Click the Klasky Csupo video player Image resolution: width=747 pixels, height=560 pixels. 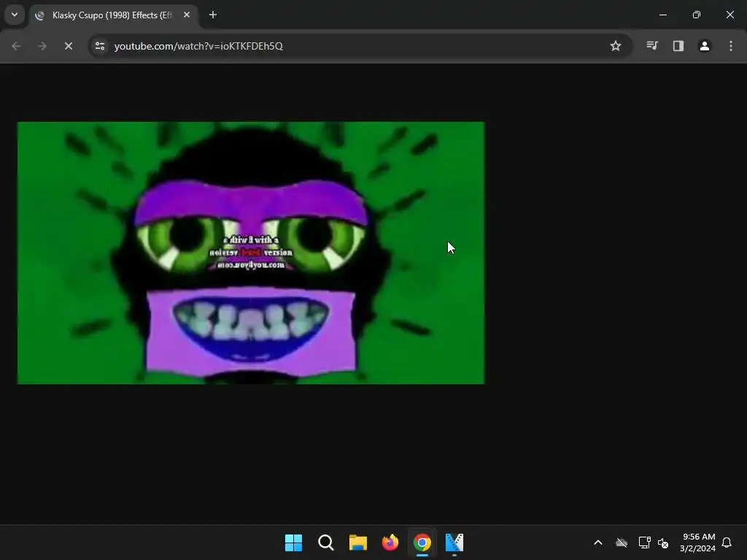point(251,253)
